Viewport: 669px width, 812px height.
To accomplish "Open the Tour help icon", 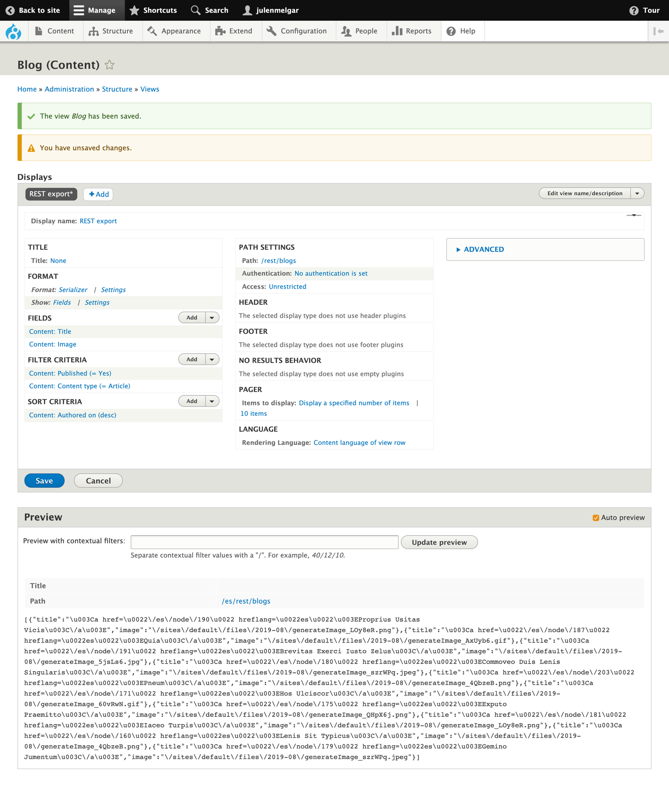I will 633,10.
